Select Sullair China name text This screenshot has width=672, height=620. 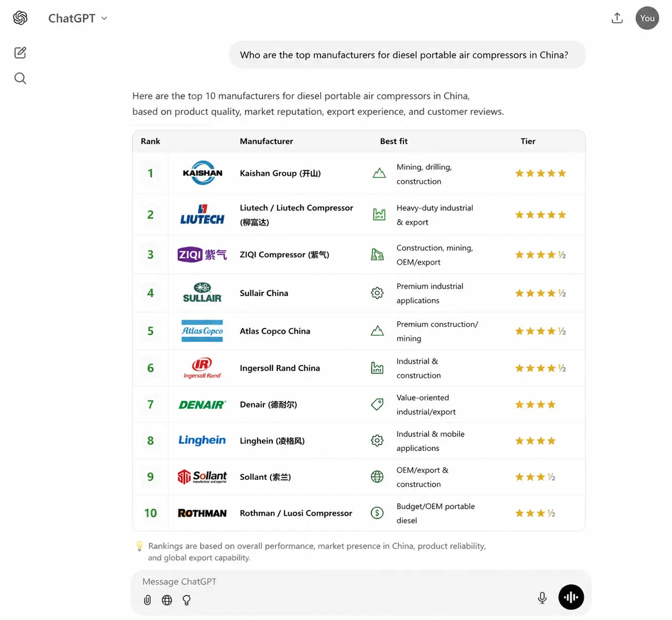pyautogui.click(x=264, y=293)
